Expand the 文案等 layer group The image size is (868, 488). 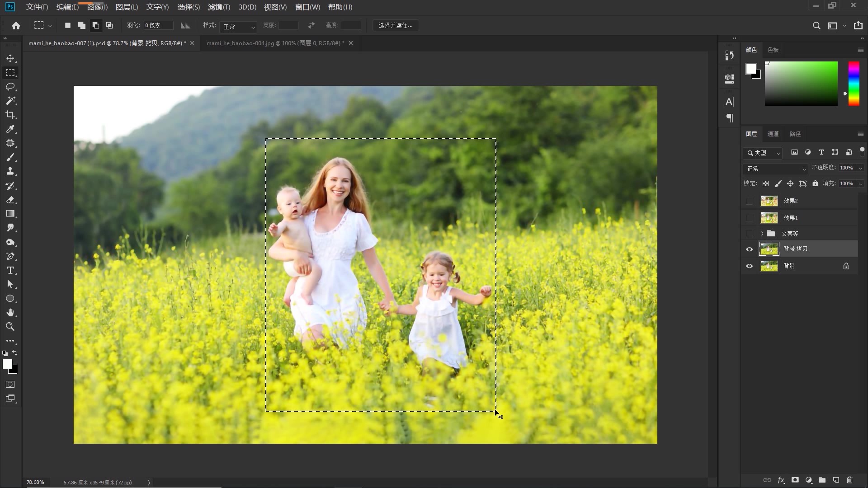tap(762, 234)
